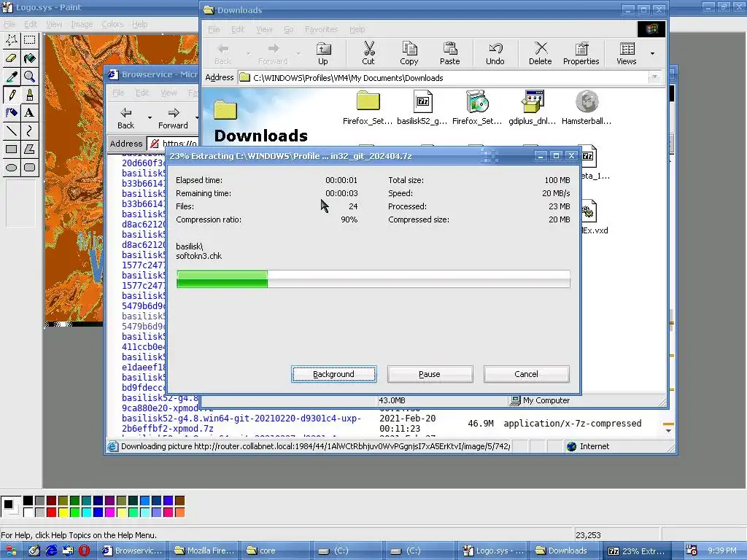
Task: Click the green extraction progress bar
Action: click(x=373, y=279)
